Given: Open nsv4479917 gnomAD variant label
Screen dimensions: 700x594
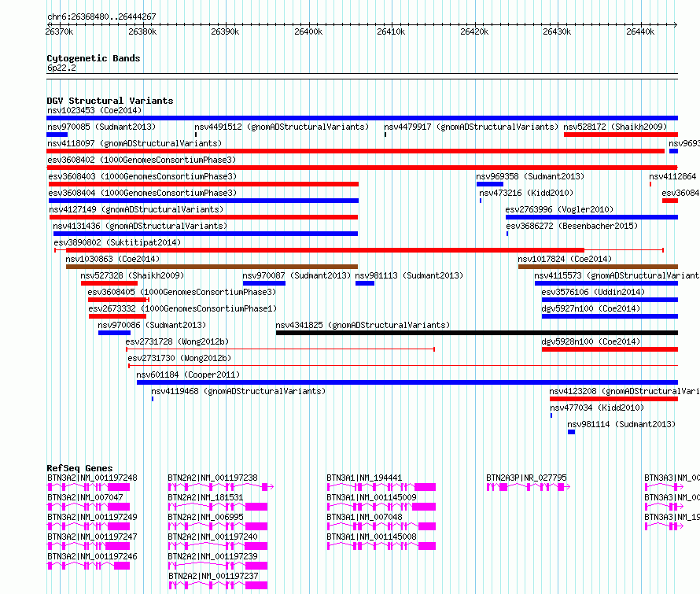Looking at the screenshot, I should (x=471, y=127).
